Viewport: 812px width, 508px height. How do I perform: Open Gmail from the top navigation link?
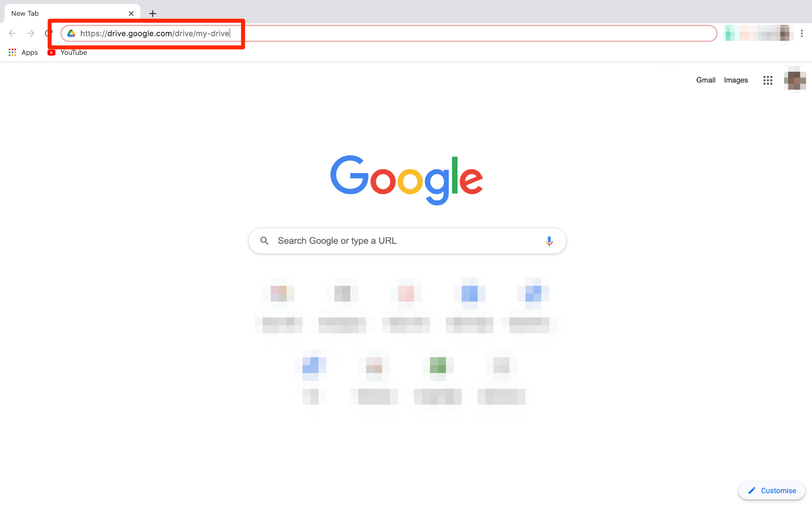tap(706, 80)
